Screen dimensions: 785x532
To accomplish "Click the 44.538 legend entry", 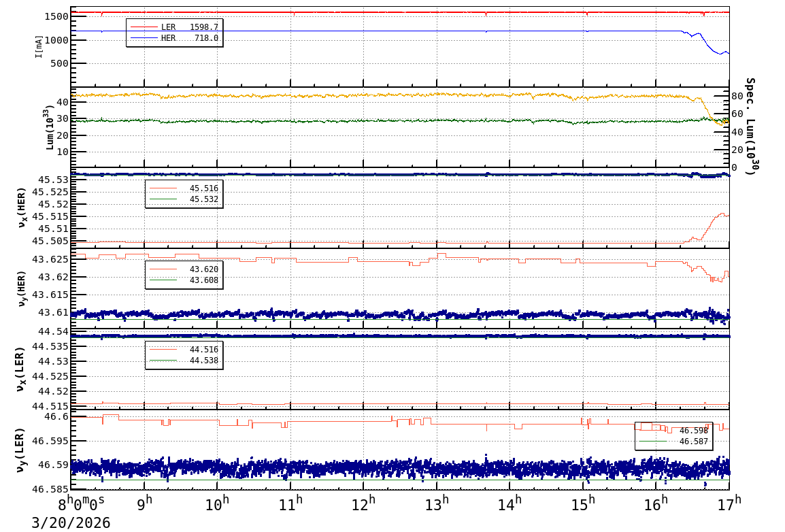I will (184, 361).
